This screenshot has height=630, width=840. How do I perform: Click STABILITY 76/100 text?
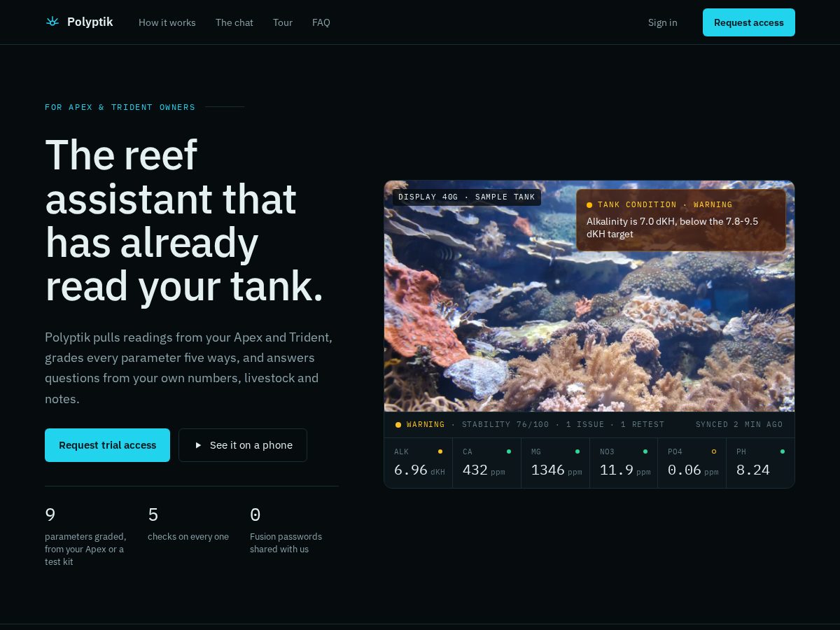(505, 425)
